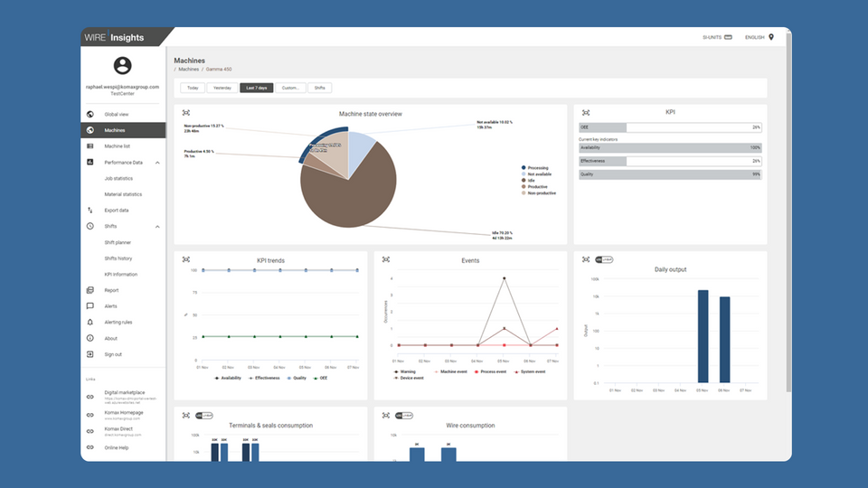Click fullscreen icon on KPI panel
The height and width of the screenshot is (488, 868).
point(585,113)
